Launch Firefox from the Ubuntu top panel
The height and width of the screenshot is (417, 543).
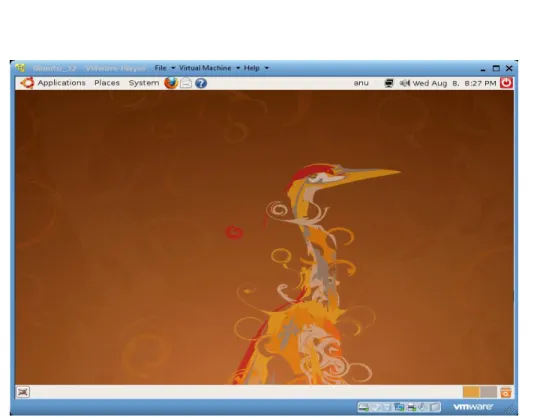171,83
